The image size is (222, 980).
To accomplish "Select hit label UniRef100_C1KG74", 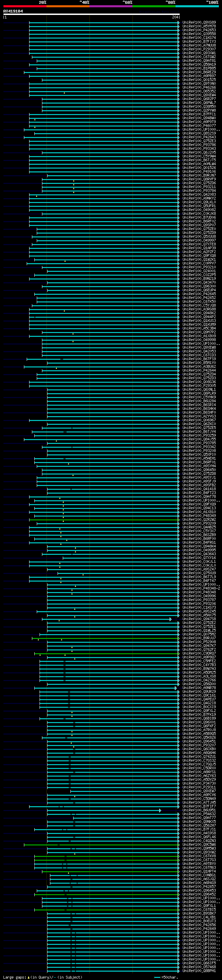I will pos(199,38).
